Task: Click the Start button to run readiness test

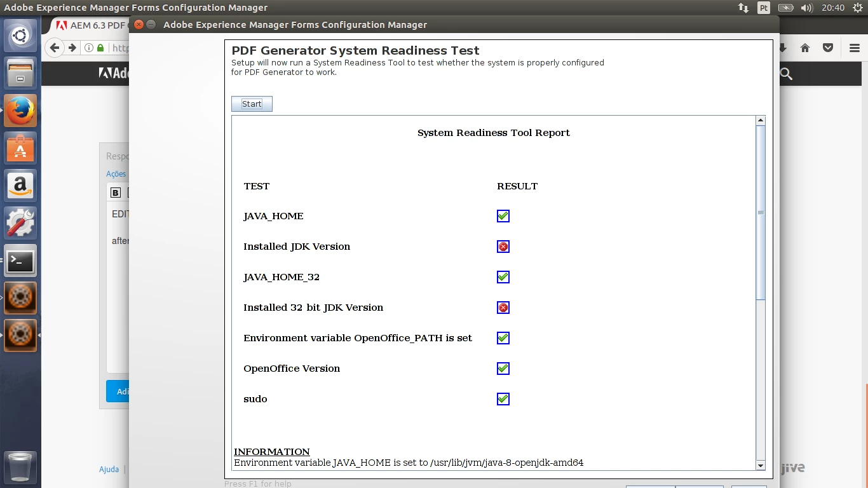Action: (x=252, y=104)
